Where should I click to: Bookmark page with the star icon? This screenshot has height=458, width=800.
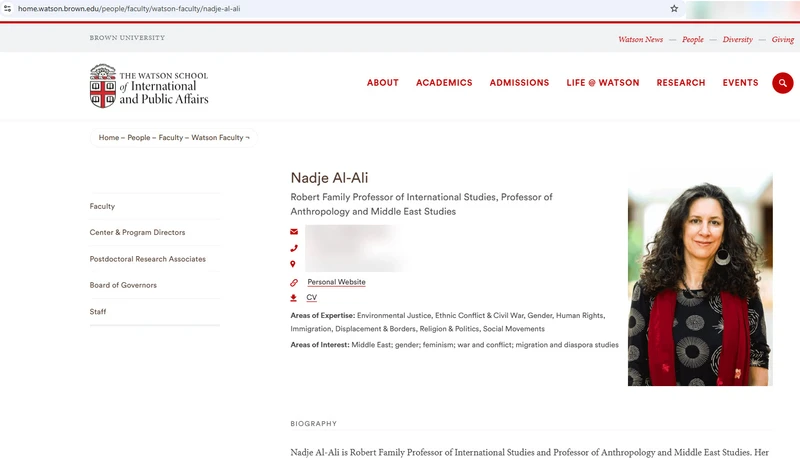(x=674, y=9)
